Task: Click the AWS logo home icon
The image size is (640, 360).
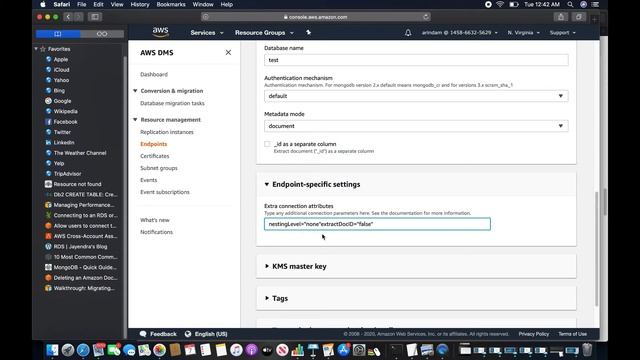Action: coord(160,32)
